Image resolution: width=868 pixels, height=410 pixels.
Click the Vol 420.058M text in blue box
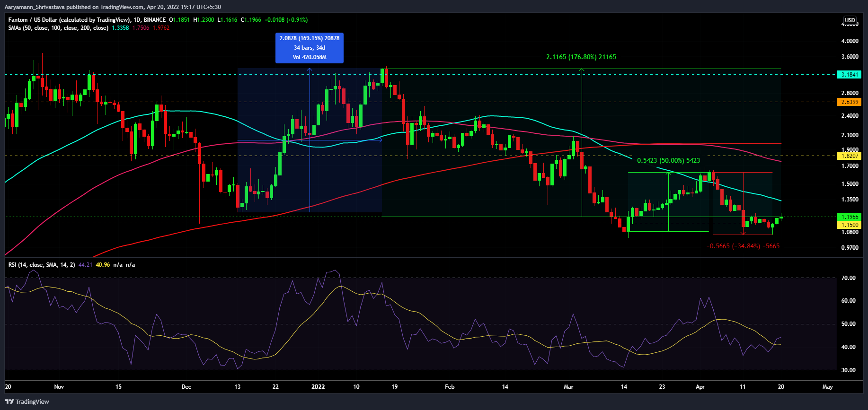click(x=310, y=57)
